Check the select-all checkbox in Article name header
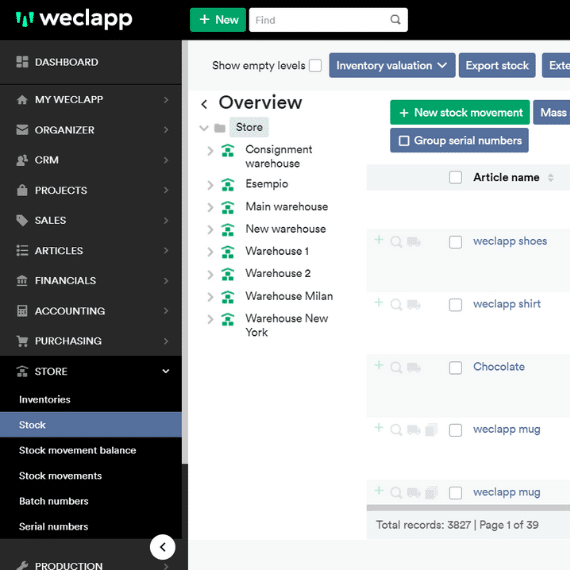The image size is (570, 570). click(455, 178)
